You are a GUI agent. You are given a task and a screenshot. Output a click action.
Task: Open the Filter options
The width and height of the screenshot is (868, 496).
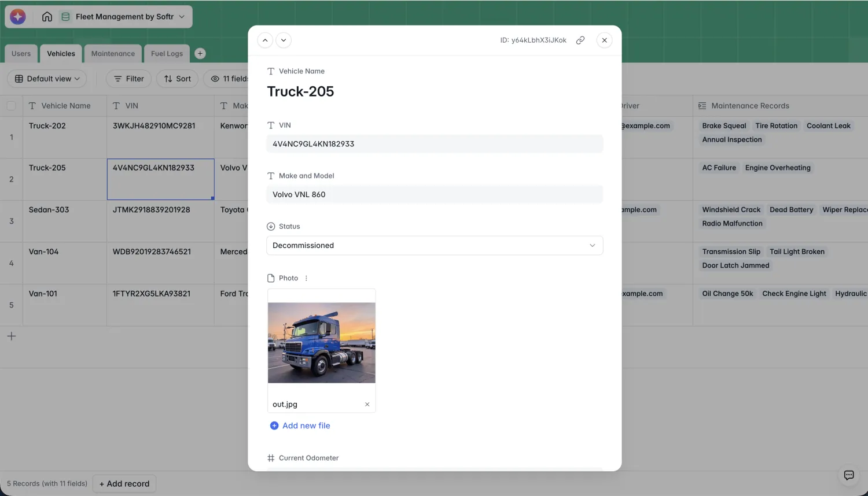coord(129,79)
